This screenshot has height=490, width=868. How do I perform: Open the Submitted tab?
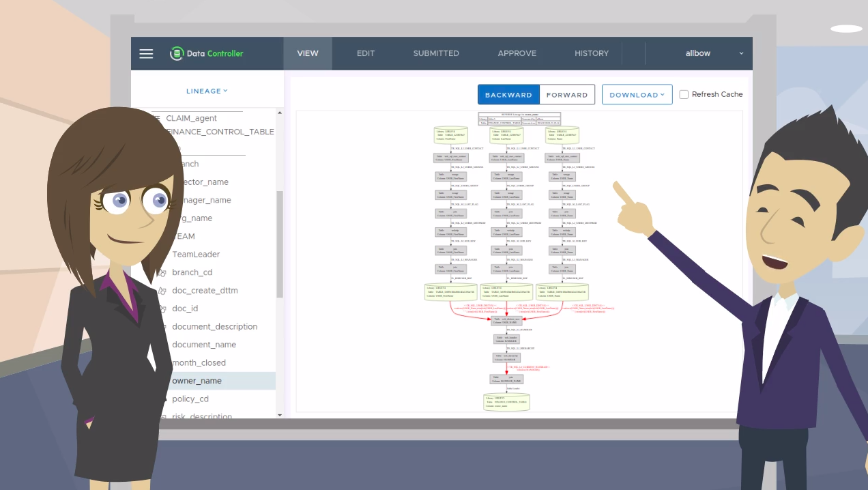point(436,53)
